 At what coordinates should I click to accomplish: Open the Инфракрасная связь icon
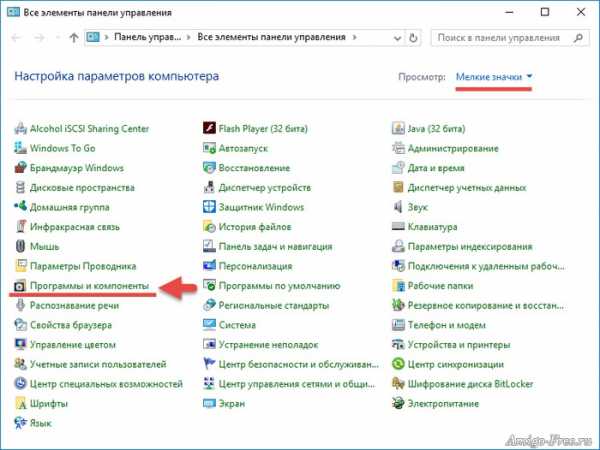pos(20,227)
